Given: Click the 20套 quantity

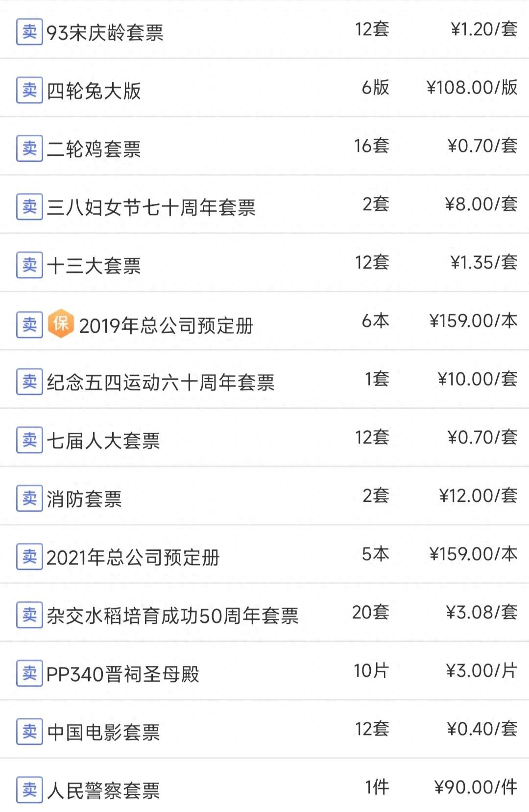Looking at the screenshot, I should click(x=370, y=613).
